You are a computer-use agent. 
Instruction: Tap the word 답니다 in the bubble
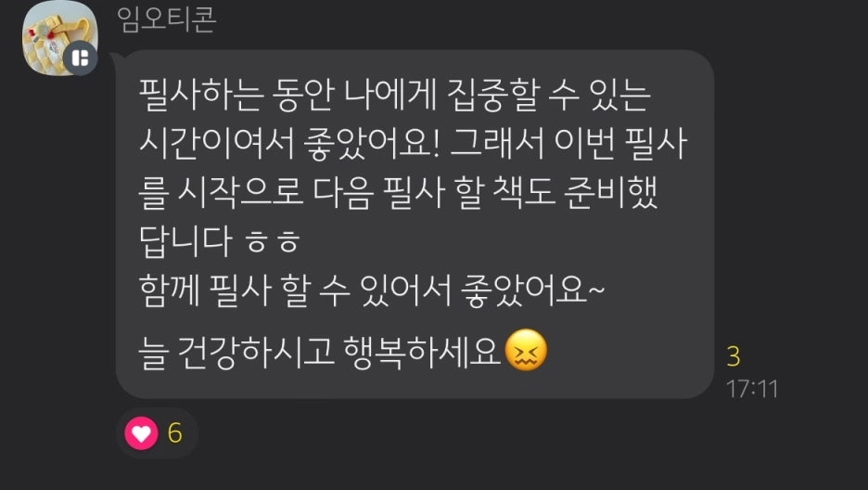[x=185, y=241]
